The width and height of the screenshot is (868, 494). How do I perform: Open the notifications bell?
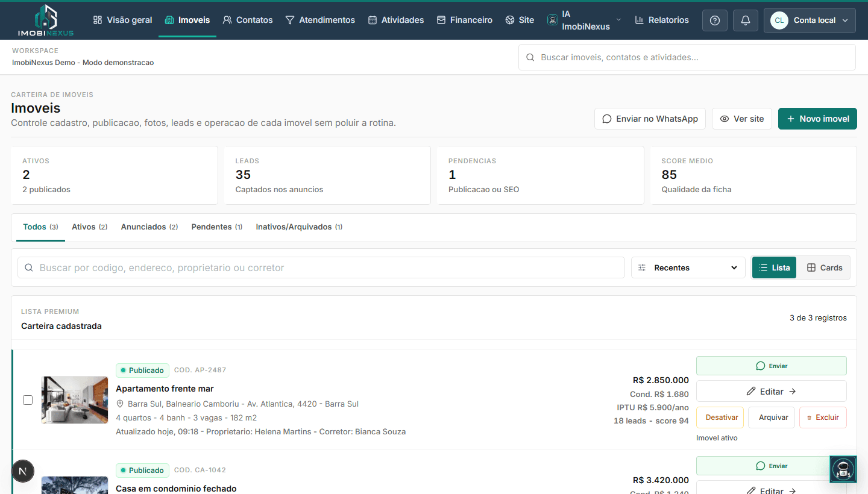tap(746, 20)
